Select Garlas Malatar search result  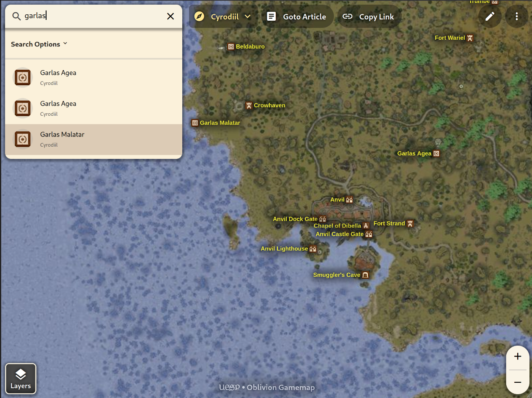(x=93, y=139)
